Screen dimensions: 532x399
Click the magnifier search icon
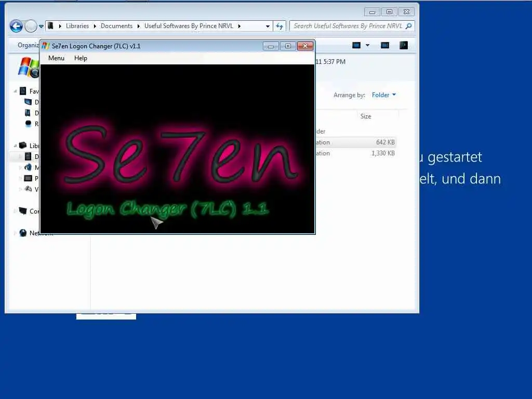tap(408, 26)
